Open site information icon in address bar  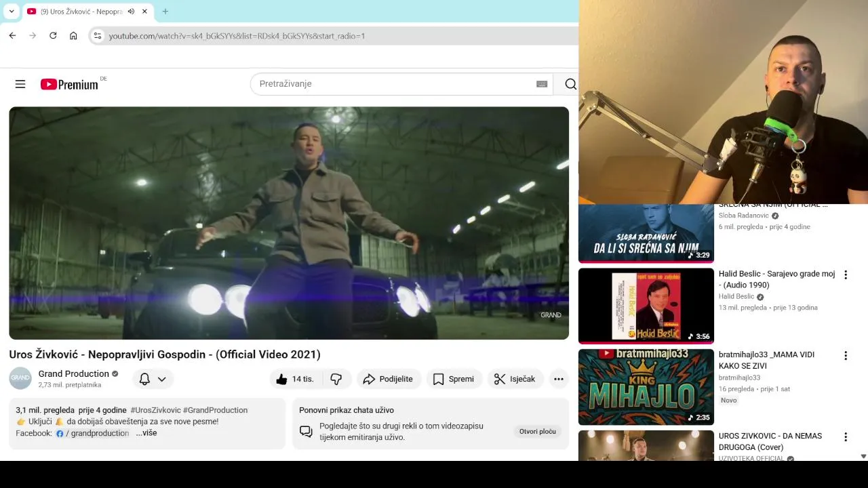pyautogui.click(x=98, y=36)
